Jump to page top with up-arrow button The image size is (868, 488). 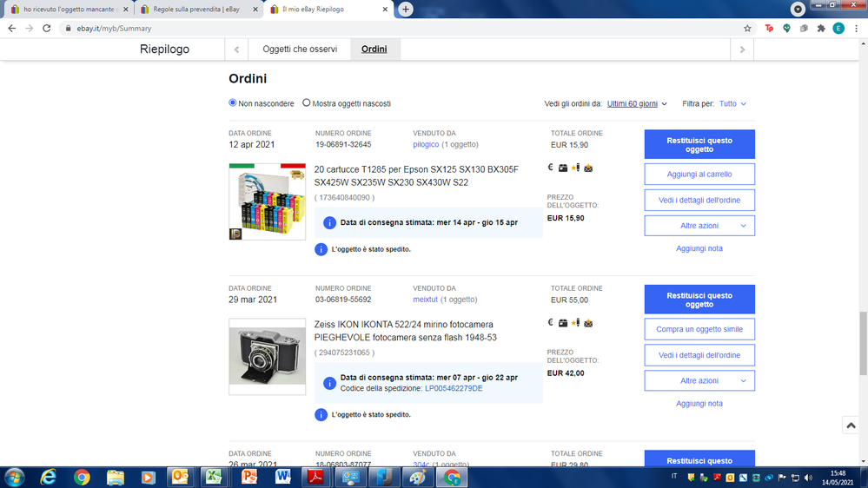click(851, 425)
